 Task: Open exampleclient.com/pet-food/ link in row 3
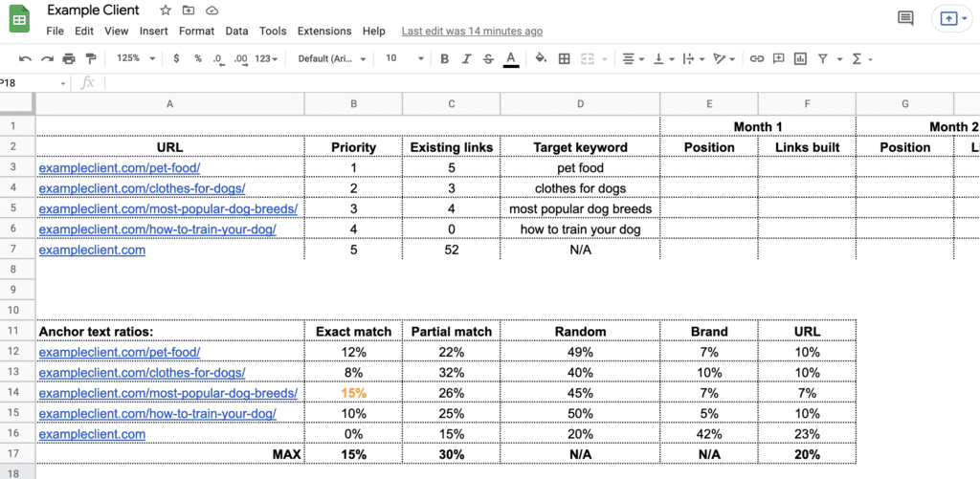[120, 167]
